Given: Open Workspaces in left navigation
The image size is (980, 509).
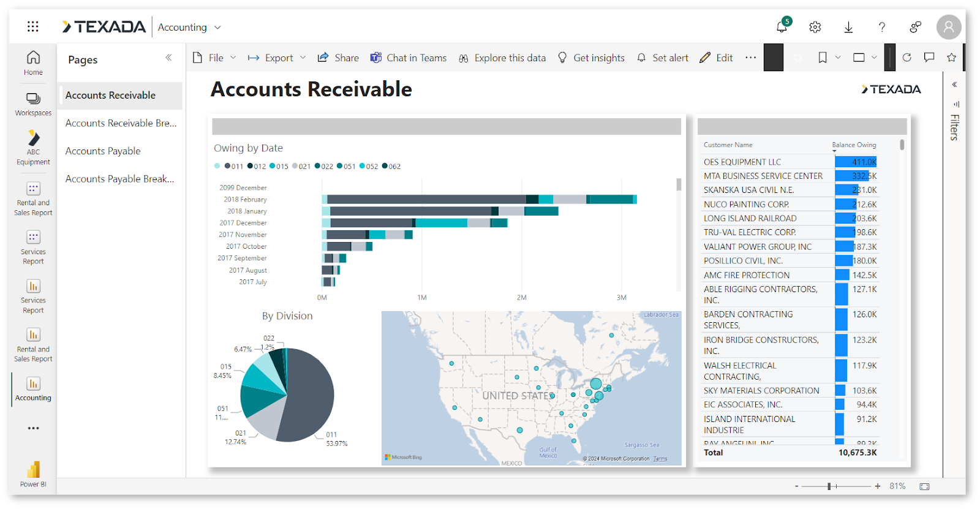Looking at the screenshot, I should (33, 104).
